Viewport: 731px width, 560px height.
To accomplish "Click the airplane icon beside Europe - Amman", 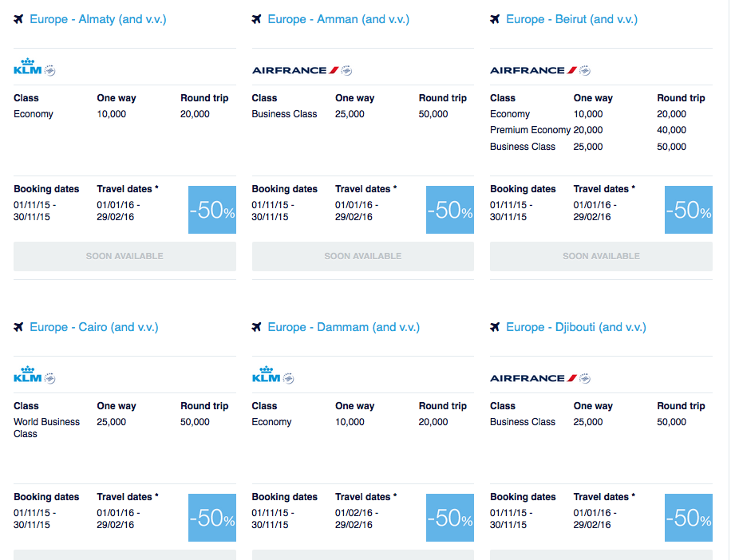I will click(256, 19).
